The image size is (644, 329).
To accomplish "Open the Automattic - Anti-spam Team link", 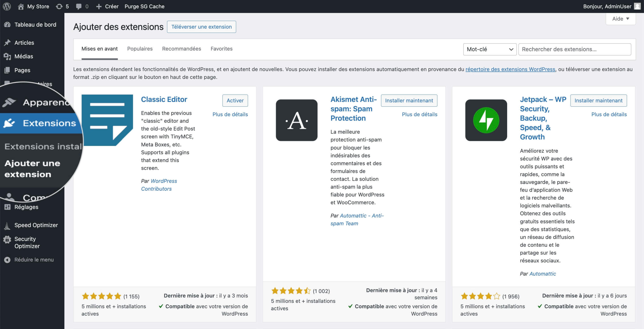I will tap(357, 220).
